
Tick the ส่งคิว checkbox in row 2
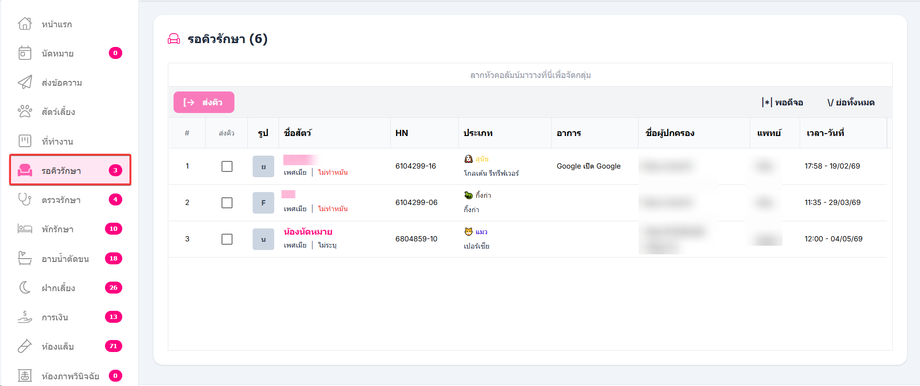(226, 203)
